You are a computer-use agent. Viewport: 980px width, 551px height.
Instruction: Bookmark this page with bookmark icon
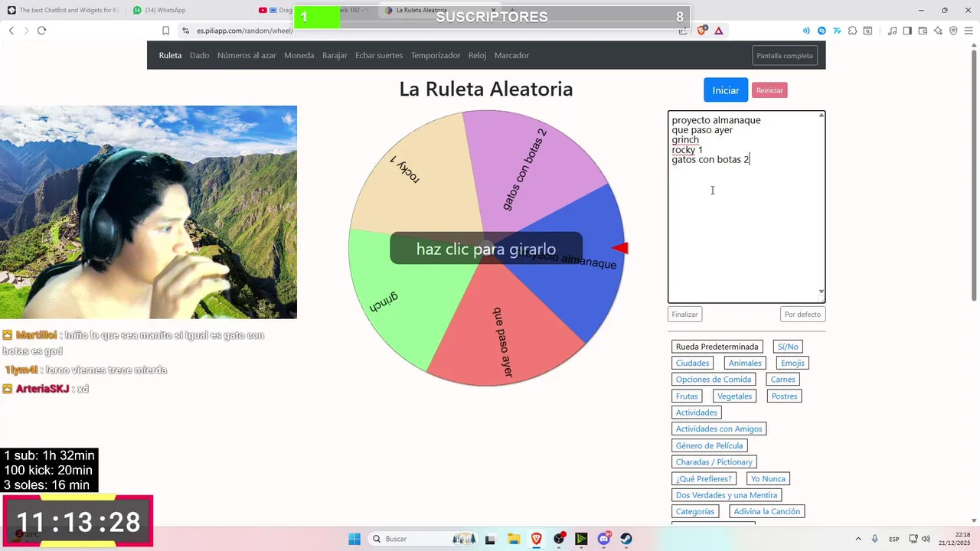point(165,31)
